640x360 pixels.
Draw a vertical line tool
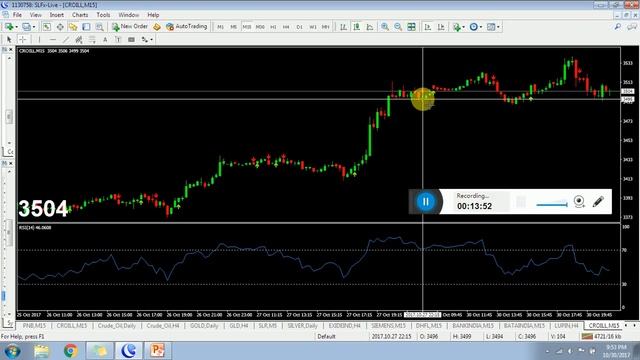(x=39, y=40)
